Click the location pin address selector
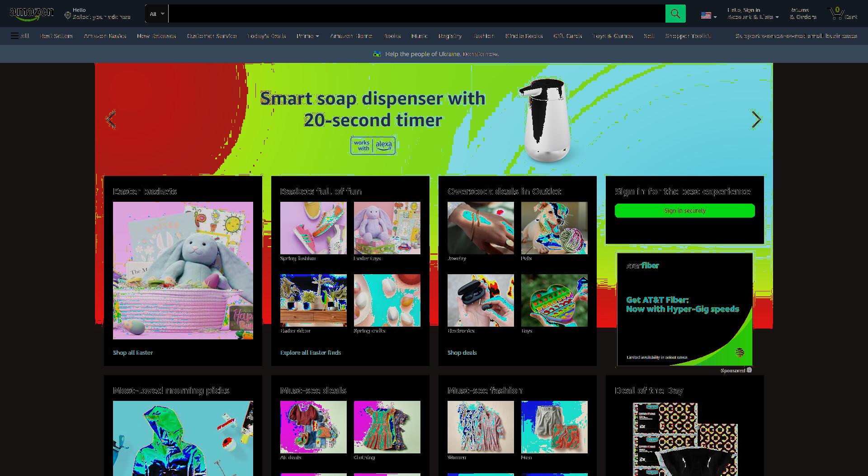868x476 pixels. [x=97, y=14]
